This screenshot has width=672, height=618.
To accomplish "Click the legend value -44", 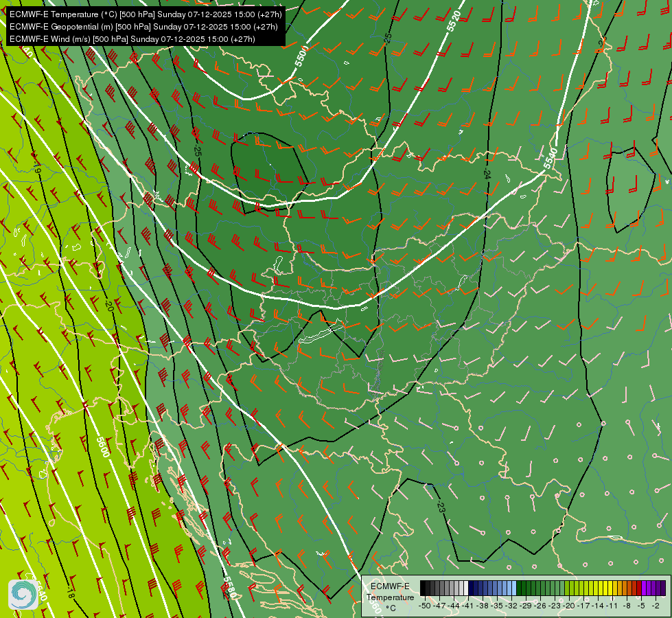I will pos(454,606).
